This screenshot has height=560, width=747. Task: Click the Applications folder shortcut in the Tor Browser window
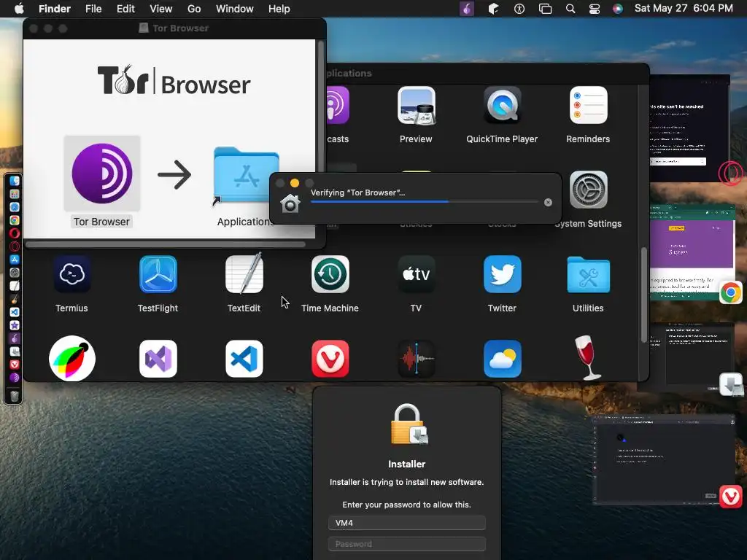point(246,176)
